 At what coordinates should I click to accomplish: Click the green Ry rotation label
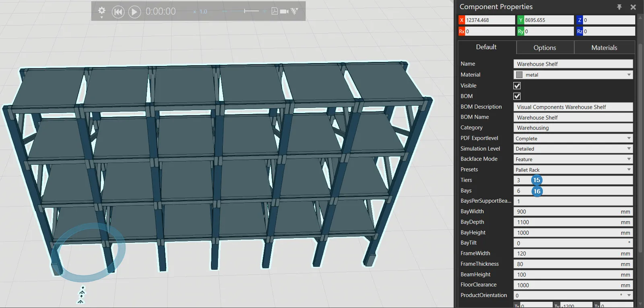(520, 31)
